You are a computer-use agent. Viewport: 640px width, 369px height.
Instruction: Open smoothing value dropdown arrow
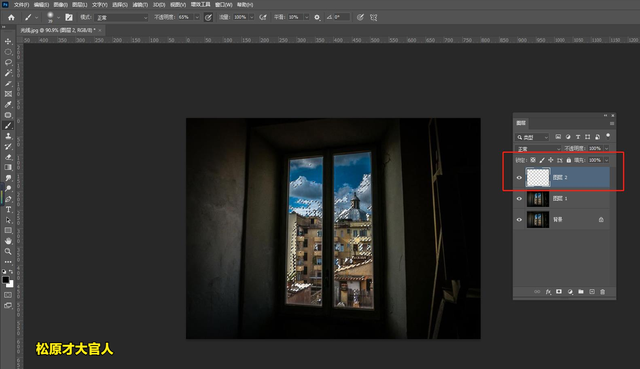(306, 17)
